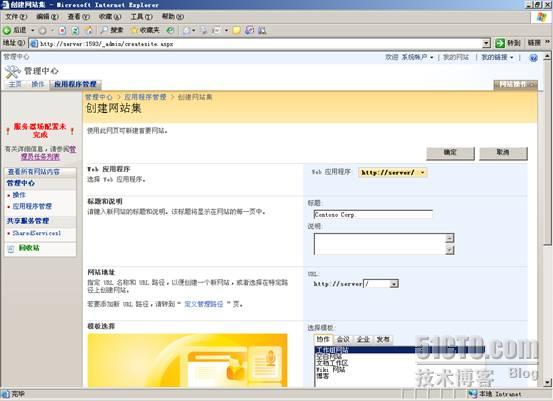Refresh the page using the Refresh icon
This screenshot has height=401, width=553.
(x=75, y=31)
